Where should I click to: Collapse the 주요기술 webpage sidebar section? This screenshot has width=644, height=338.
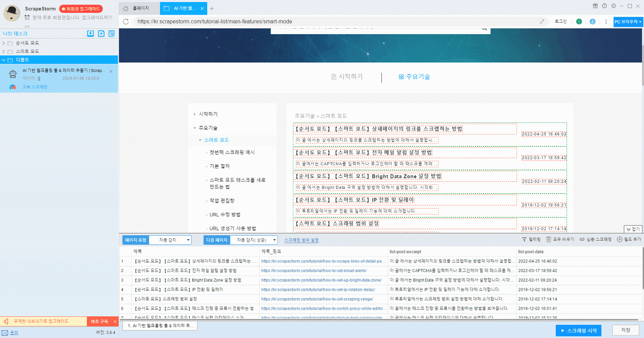click(194, 128)
